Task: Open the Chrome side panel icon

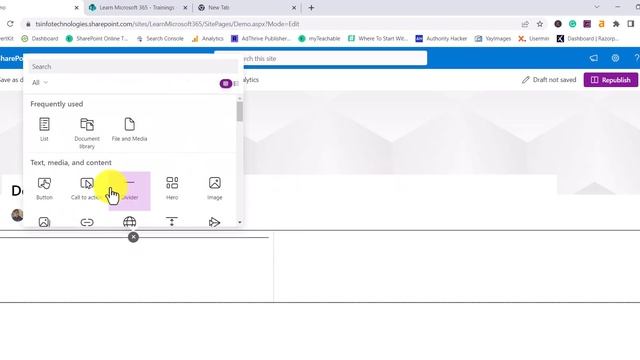Action: coord(631,24)
